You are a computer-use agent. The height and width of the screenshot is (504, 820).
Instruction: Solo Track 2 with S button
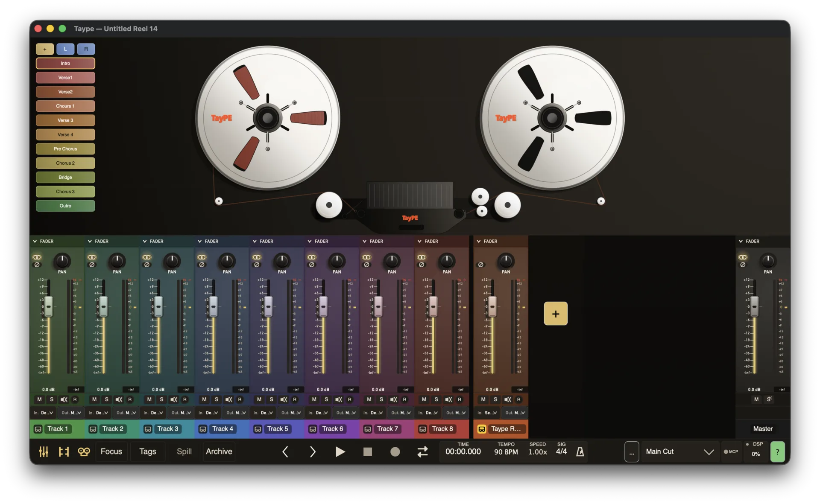(x=107, y=399)
